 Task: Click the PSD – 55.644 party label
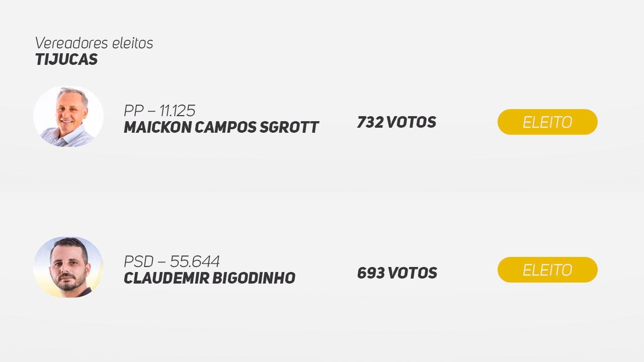(x=172, y=261)
